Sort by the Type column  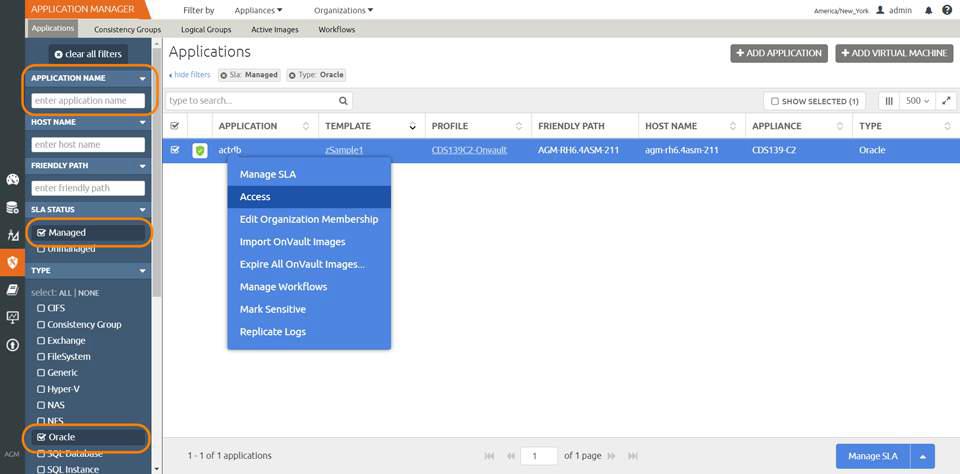(948, 126)
